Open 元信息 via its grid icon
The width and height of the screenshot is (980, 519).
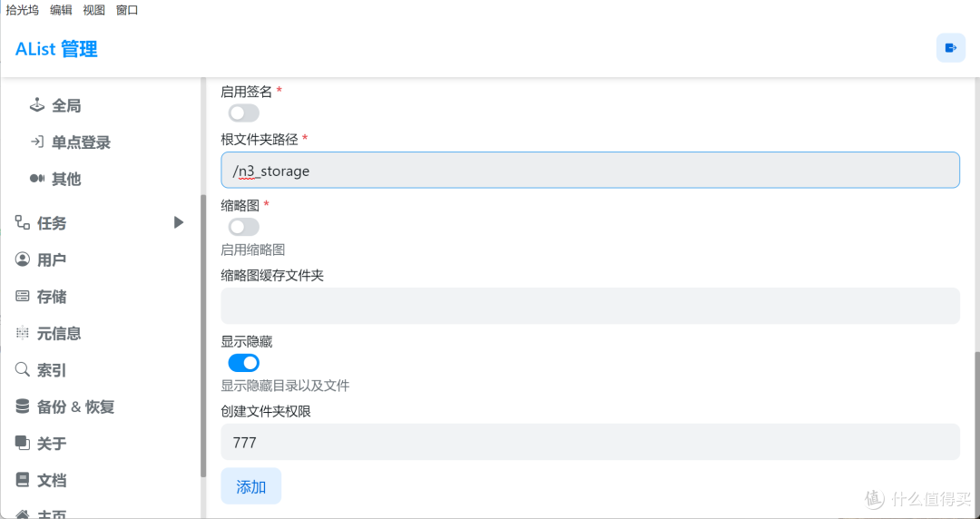(x=23, y=333)
